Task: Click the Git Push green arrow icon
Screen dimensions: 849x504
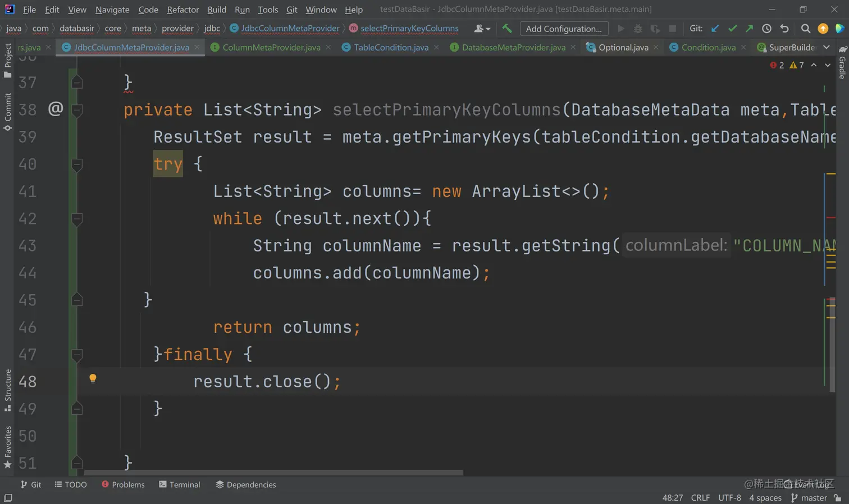Action: [749, 29]
